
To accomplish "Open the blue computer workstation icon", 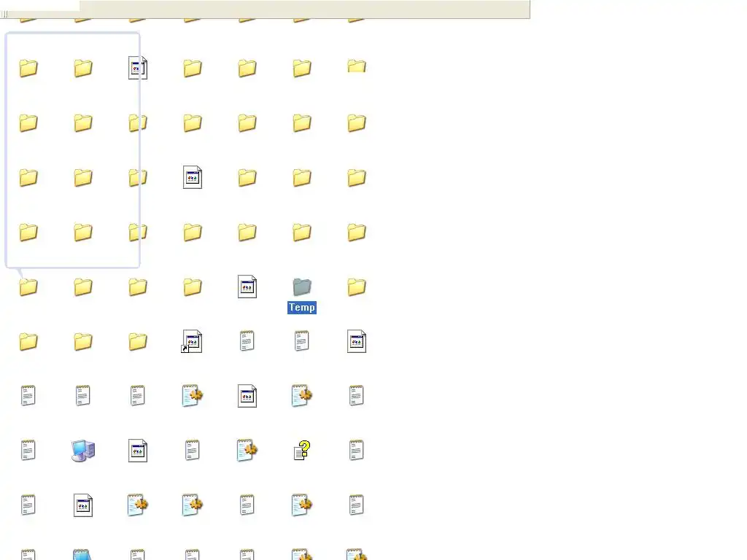I will pyautogui.click(x=83, y=451).
